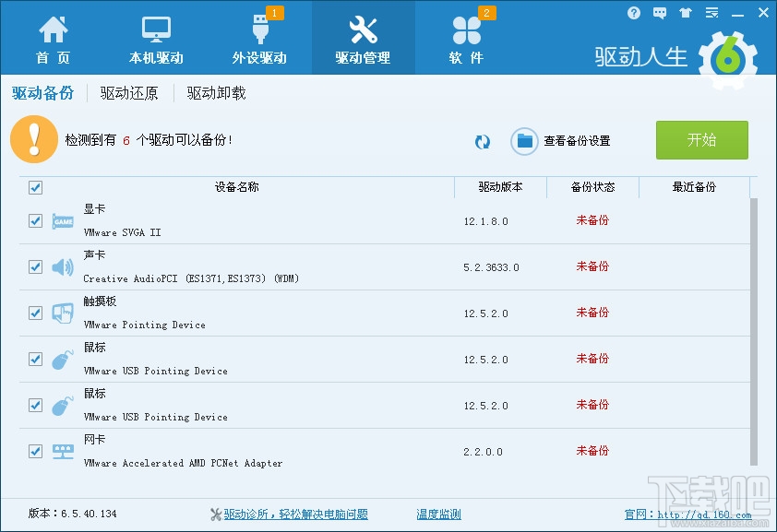Open backup settings via the folder icon
This screenshot has height=532, width=777.
[523, 141]
